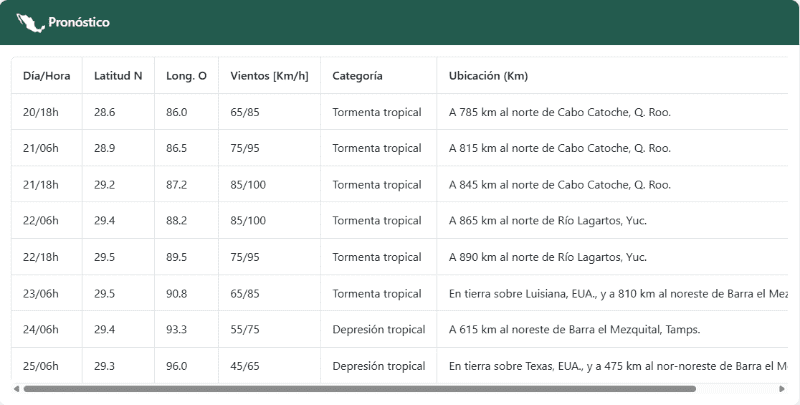Click the Mexico map icon in header
Viewport: 800px width, 405px height.
(30, 23)
